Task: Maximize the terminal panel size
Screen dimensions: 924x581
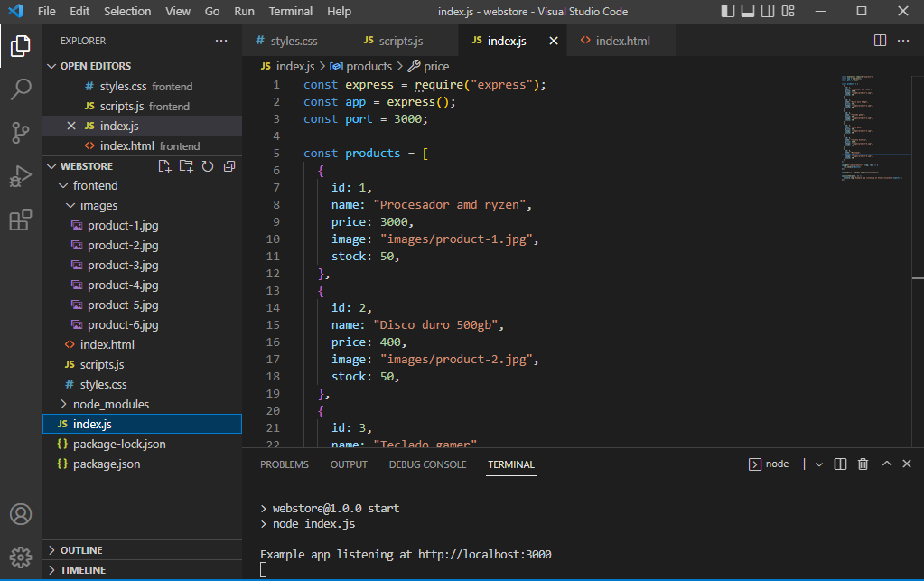Action: (x=886, y=464)
